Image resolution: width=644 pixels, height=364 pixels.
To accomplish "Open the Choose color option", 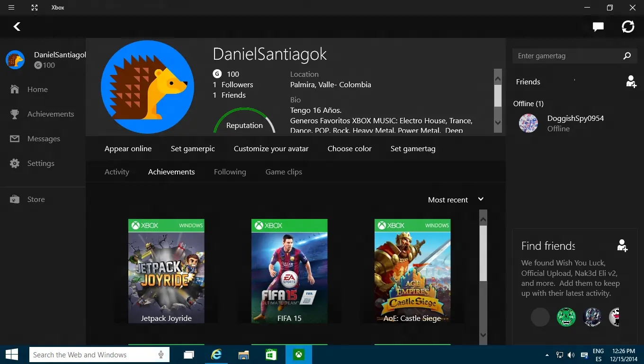I will [349, 148].
